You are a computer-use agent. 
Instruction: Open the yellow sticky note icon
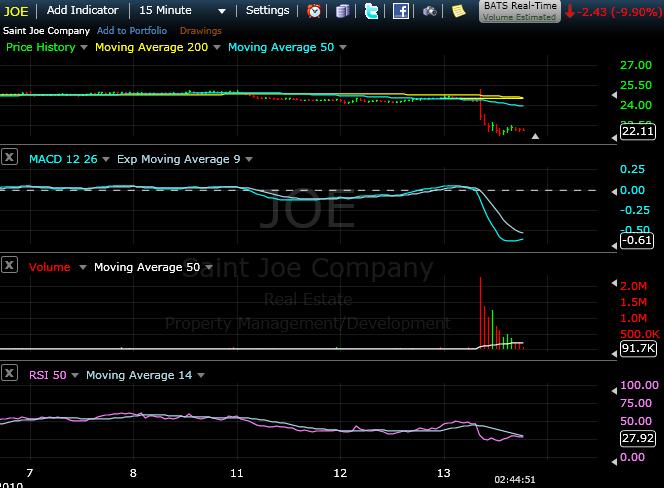458,11
